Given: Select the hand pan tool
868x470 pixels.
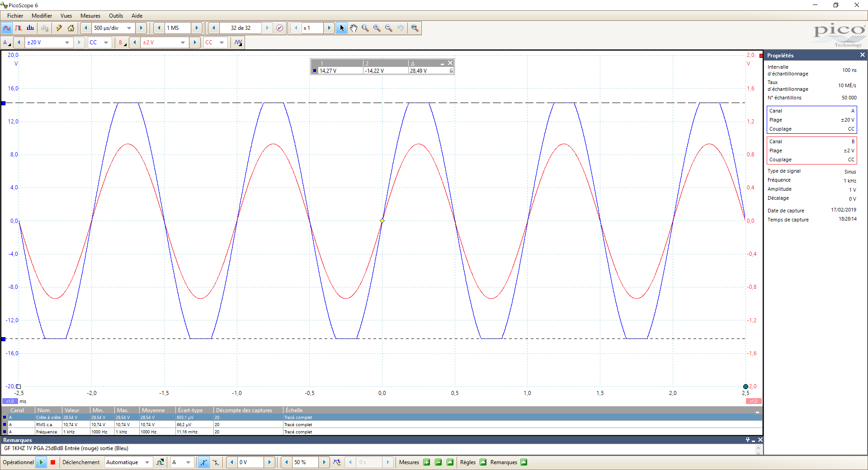Looking at the screenshot, I should point(354,28).
